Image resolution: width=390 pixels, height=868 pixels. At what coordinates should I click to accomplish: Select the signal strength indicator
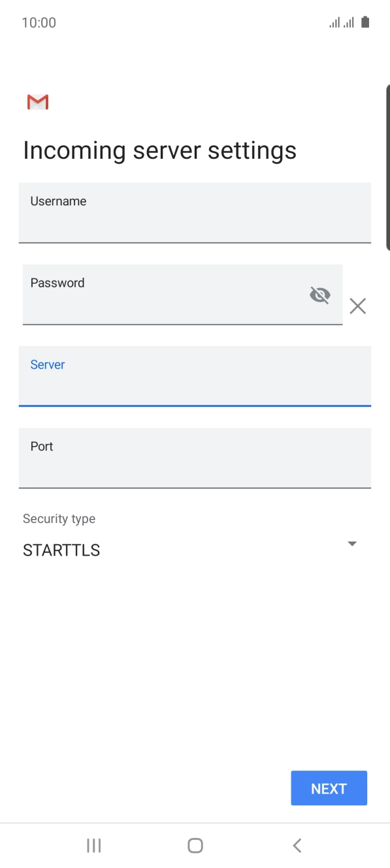[334, 22]
